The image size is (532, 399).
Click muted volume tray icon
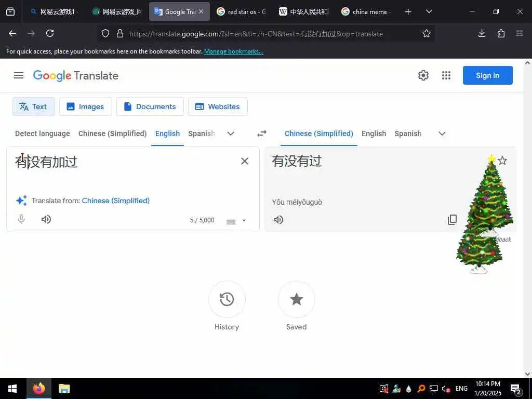(446, 389)
